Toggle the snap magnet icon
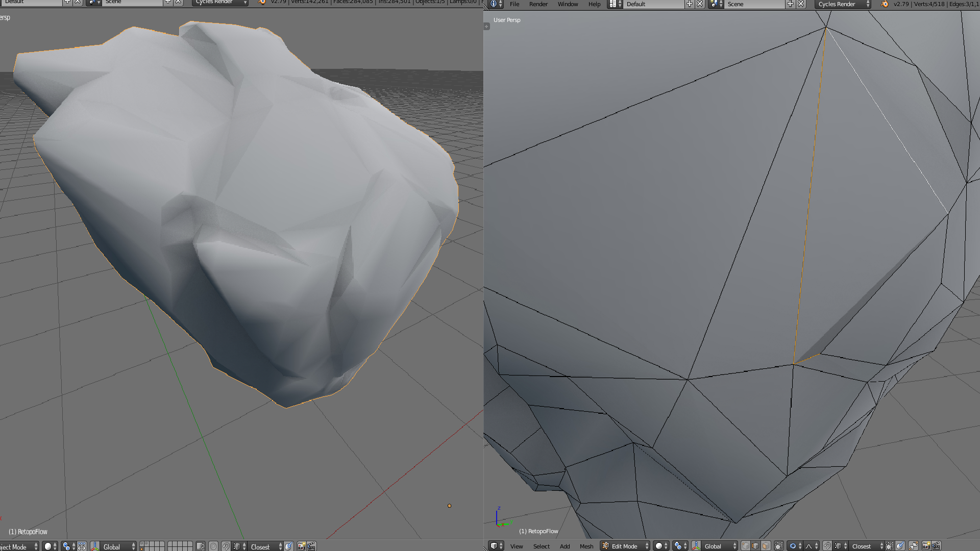The image size is (980, 551). 827,546
